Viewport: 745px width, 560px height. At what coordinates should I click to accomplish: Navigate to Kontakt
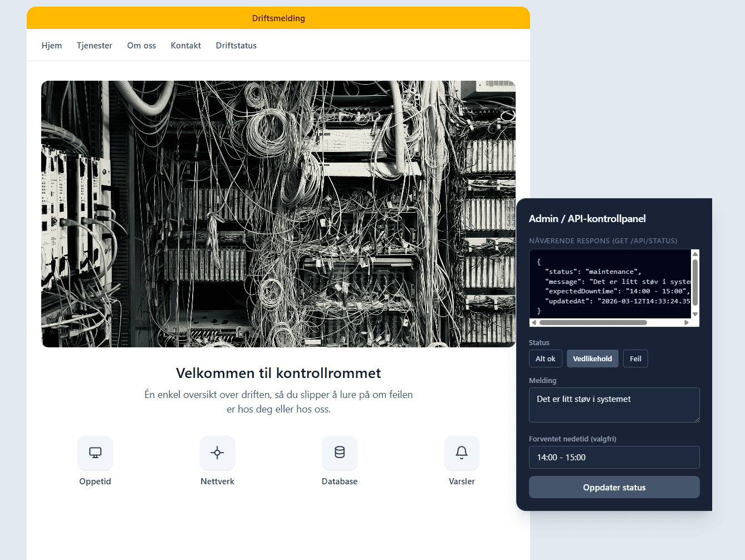click(186, 46)
